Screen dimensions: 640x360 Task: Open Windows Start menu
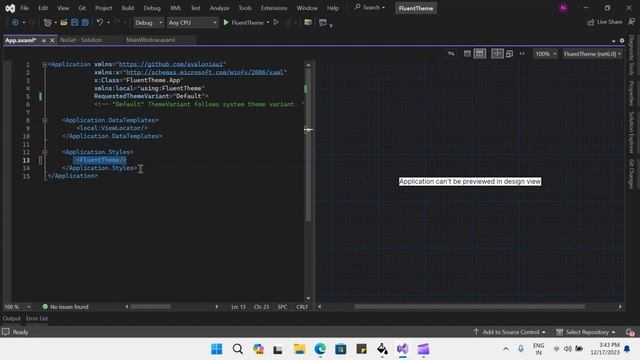[217, 349]
